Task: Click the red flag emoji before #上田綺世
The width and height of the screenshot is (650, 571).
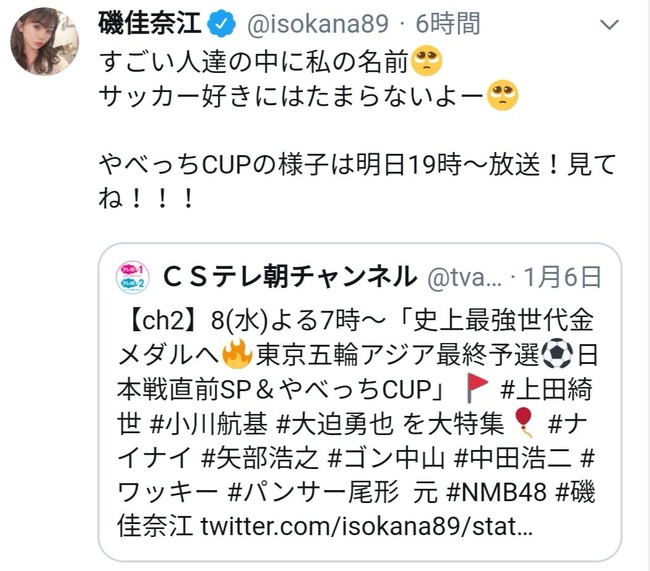Action: tap(477, 388)
